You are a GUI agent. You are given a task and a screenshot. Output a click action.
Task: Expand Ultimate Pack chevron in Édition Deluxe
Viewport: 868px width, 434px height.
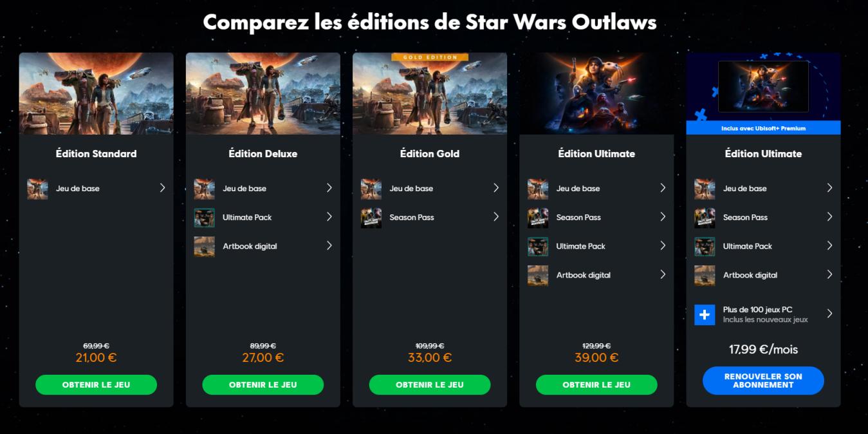[x=329, y=217]
